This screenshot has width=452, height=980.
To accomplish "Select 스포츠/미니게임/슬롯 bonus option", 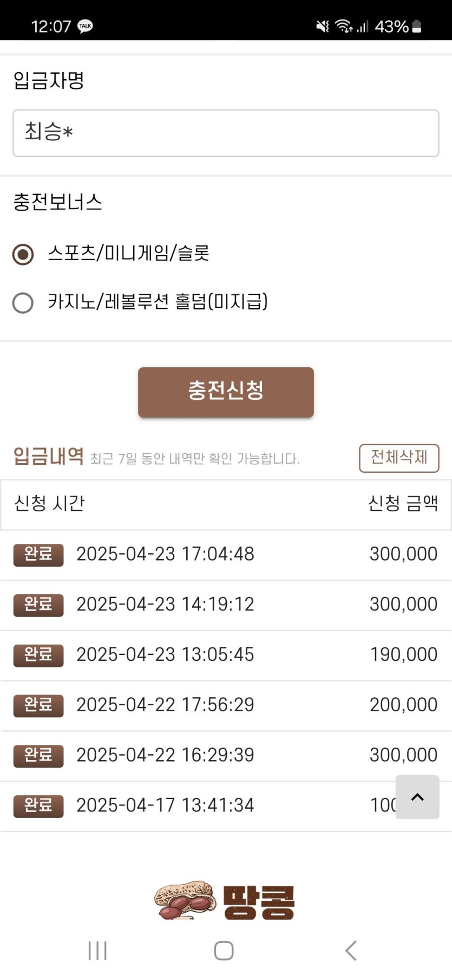I will tap(23, 254).
